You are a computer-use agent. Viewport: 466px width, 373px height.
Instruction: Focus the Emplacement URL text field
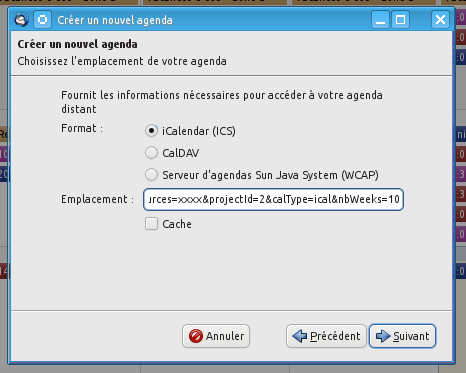pyautogui.click(x=273, y=199)
